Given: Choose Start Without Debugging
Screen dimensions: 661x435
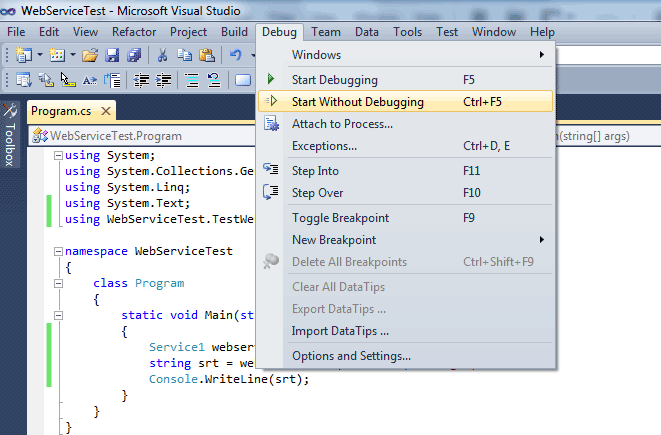Looking at the screenshot, I should tap(406, 102).
